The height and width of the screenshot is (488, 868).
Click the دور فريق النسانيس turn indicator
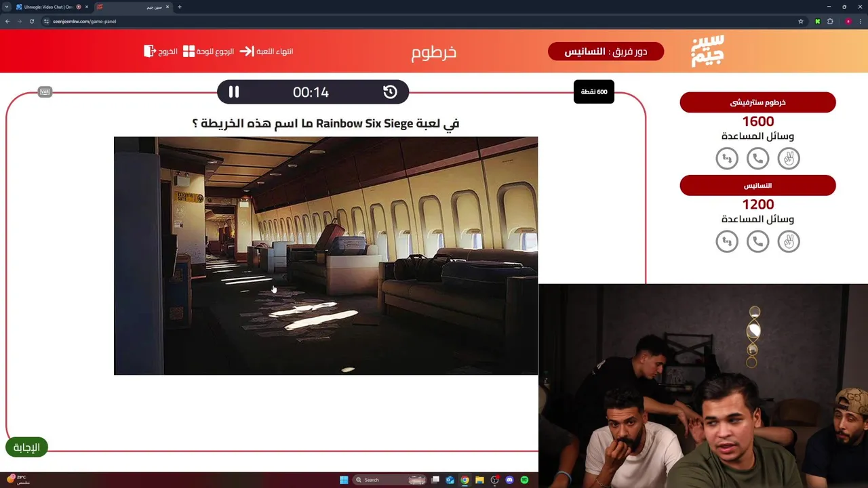pos(606,52)
